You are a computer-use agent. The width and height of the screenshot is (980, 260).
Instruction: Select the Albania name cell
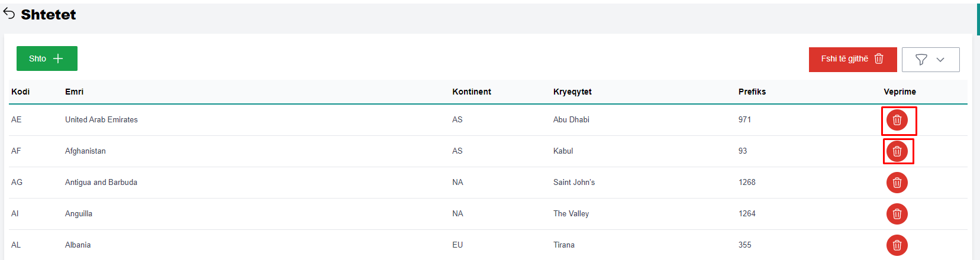[x=78, y=245]
